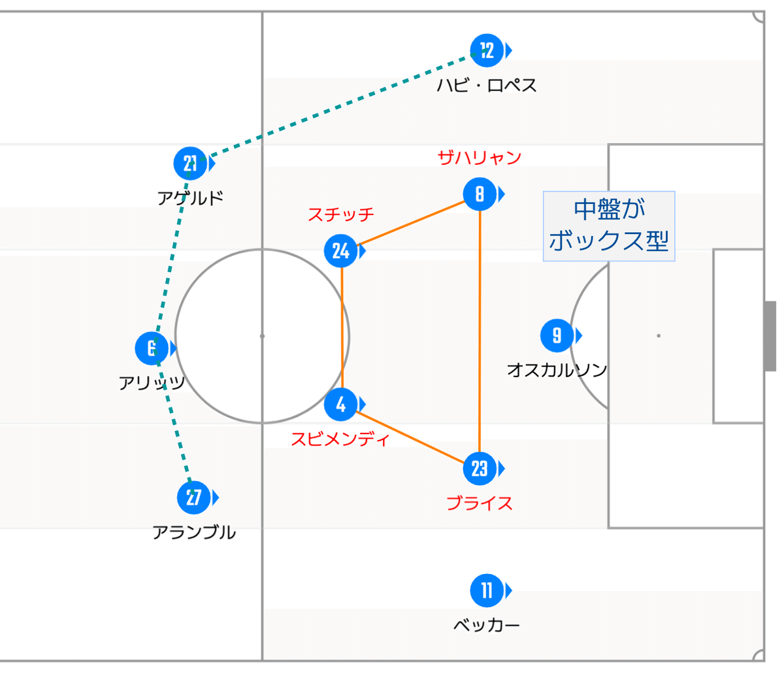Select the オスカルソン name label

[x=557, y=370]
